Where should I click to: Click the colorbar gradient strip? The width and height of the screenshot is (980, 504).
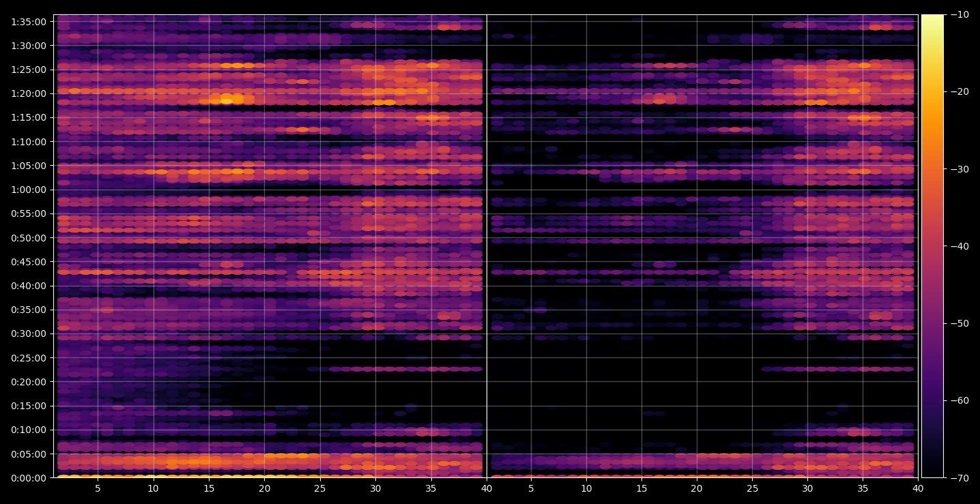[932, 246]
